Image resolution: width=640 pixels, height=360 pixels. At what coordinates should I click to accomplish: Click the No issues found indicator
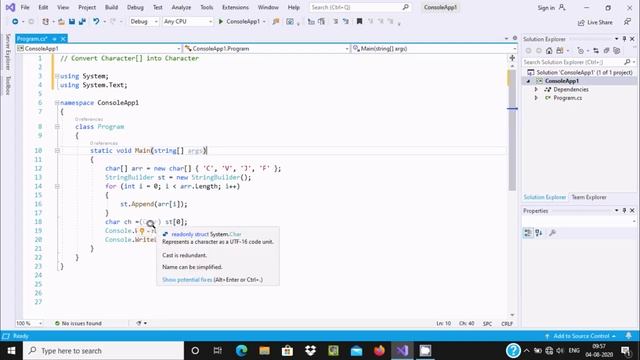[78, 323]
